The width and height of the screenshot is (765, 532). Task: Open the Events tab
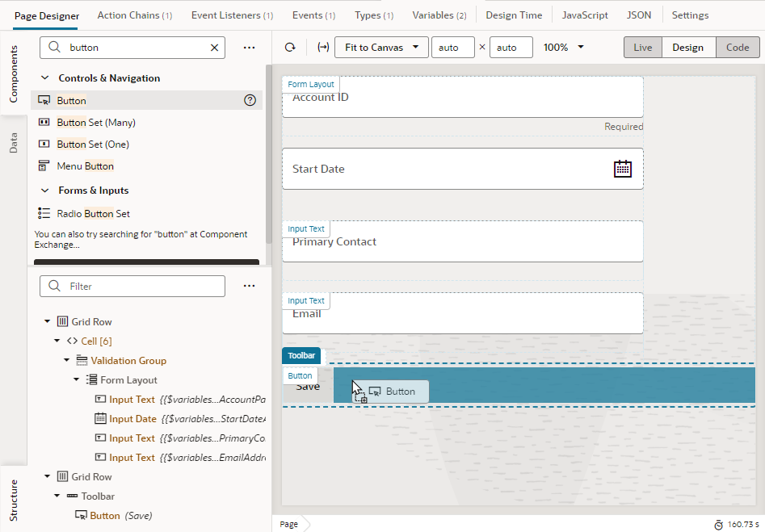(x=313, y=15)
